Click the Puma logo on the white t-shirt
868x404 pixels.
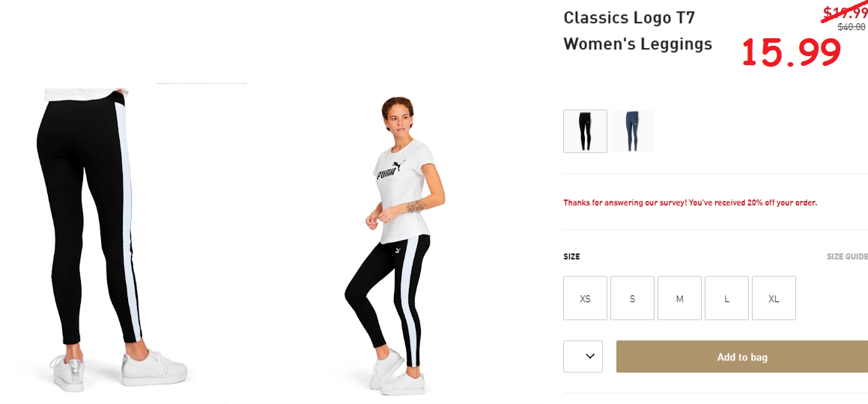[390, 169]
